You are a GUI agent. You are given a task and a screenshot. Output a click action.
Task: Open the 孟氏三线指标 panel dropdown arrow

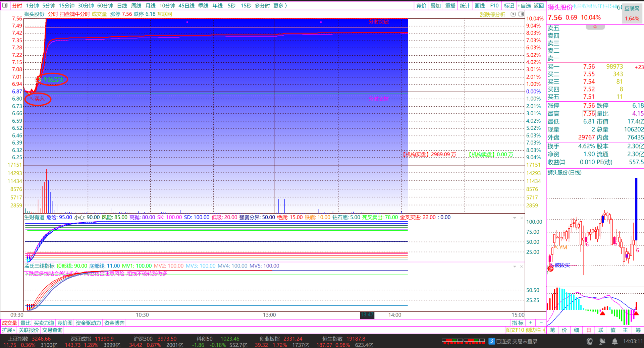pyautogui.click(x=515, y=267)
